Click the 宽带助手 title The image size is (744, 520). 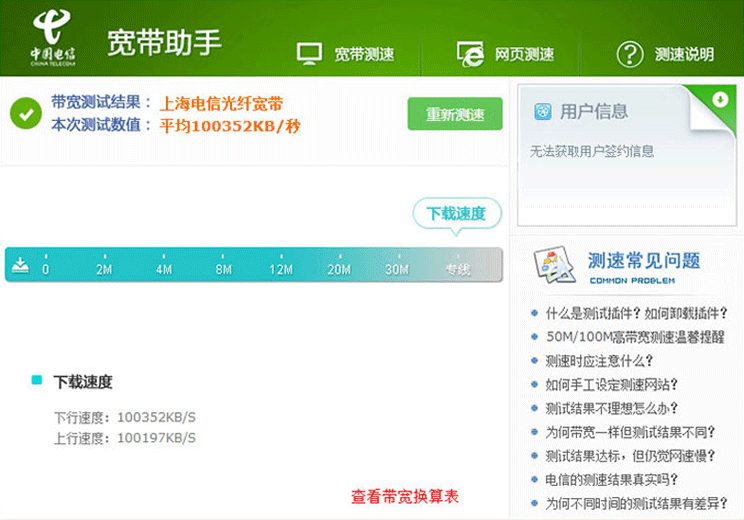click(x=165, y=43)
